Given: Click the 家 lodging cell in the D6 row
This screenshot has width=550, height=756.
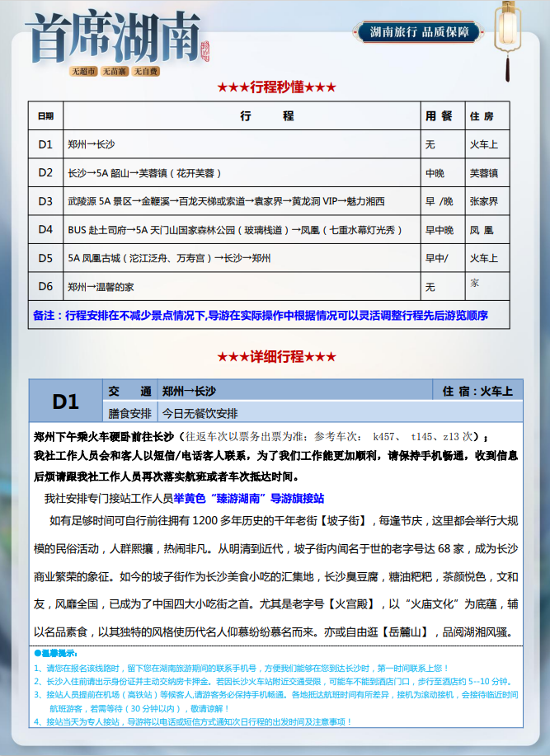Looking at the screenshot, I should click(487, 286).
